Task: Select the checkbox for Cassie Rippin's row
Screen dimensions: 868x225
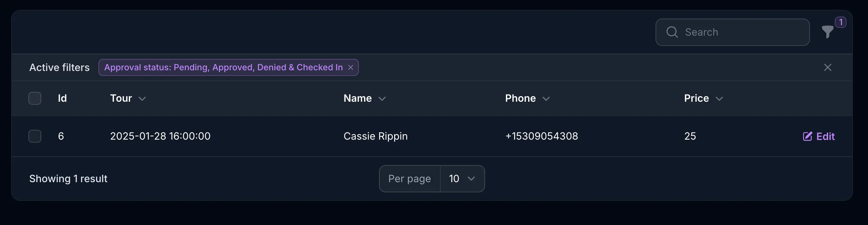Action: click(x=35, y=136)
